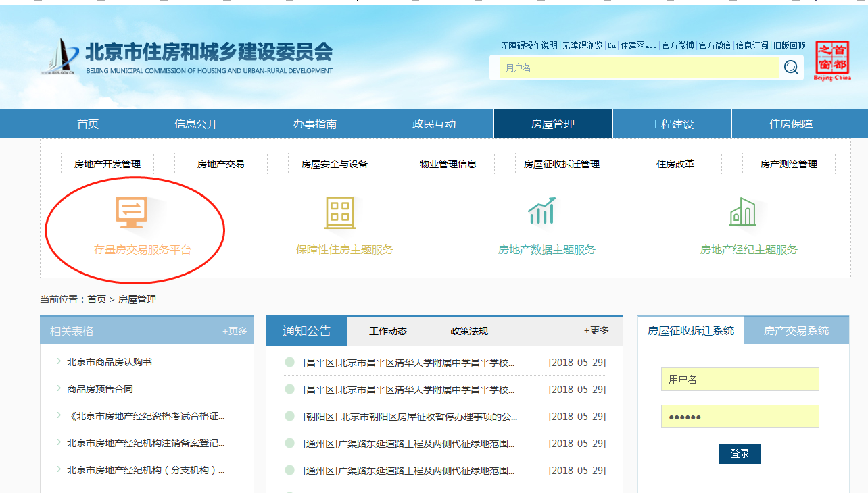Click the password field in login panel
The image size is (868, 493).
point(740,416)
